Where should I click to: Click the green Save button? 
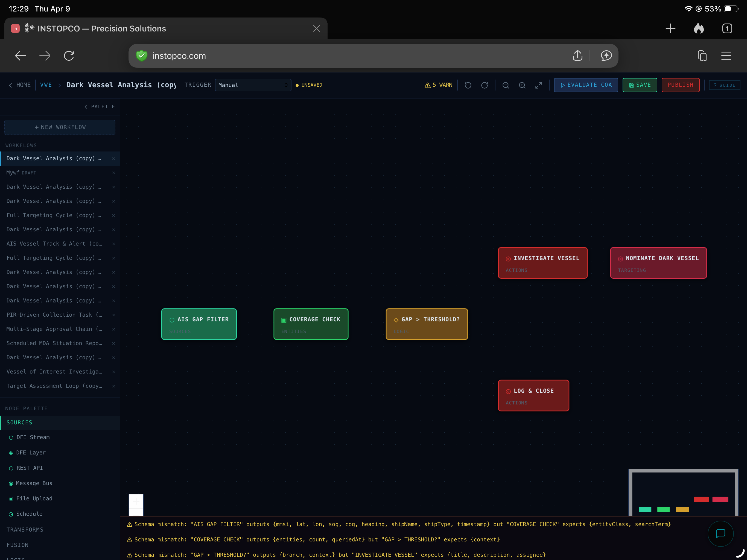(640, 85)
